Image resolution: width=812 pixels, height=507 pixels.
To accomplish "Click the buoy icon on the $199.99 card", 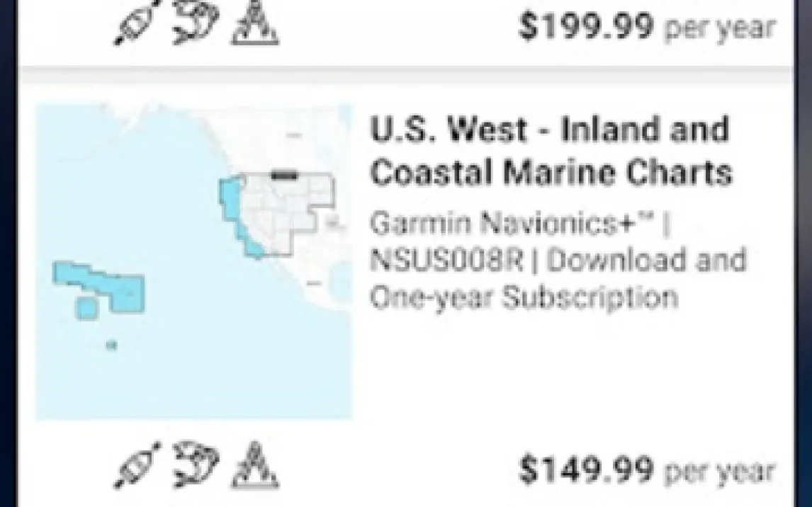I will coord(256,24).
